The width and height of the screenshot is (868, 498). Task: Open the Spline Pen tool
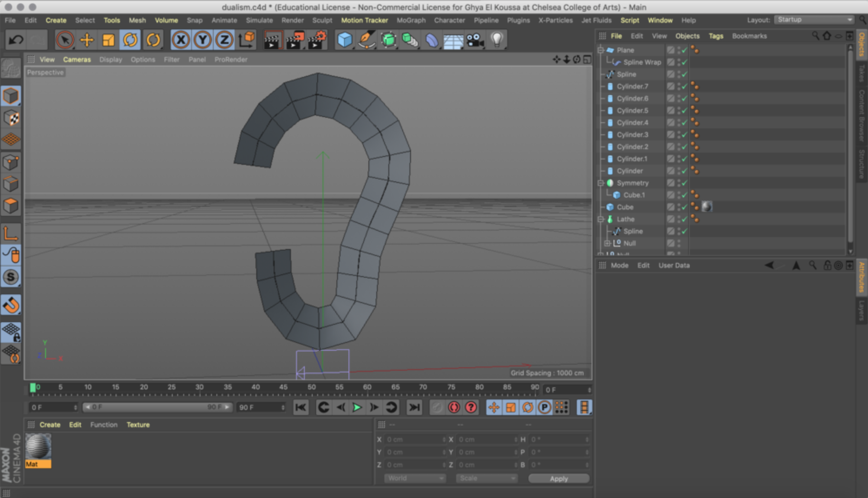coord(366,40)
